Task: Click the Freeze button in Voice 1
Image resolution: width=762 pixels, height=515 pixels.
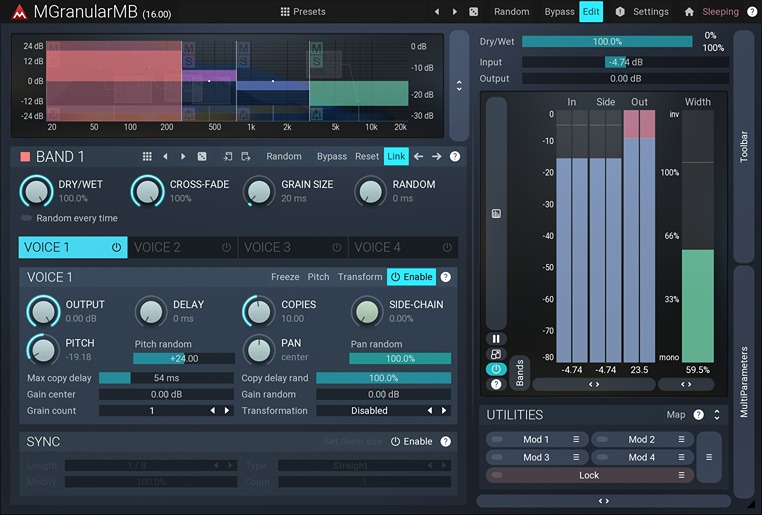Action: [x=285, y=277]
